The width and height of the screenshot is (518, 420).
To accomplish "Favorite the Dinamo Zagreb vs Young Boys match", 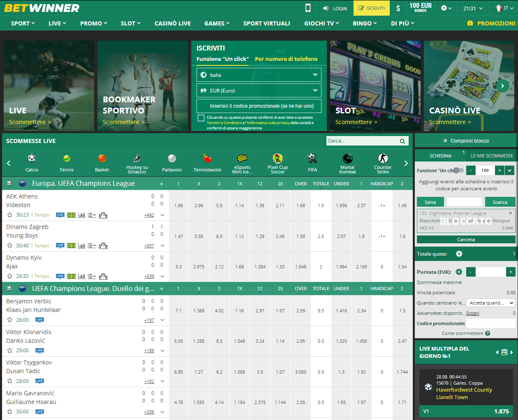I will [x=10, y=246].
